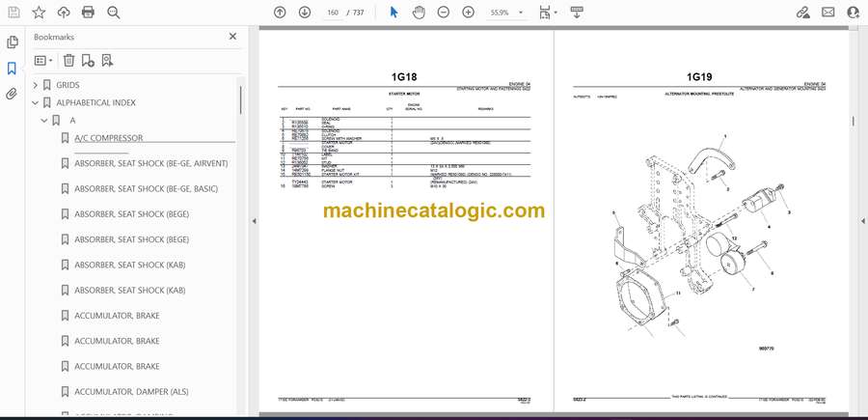The height and width of the screenshot is (420, 868).
Task: Open the A/C COMPRESSOR bookmark
Action: (x=108, y=138)
